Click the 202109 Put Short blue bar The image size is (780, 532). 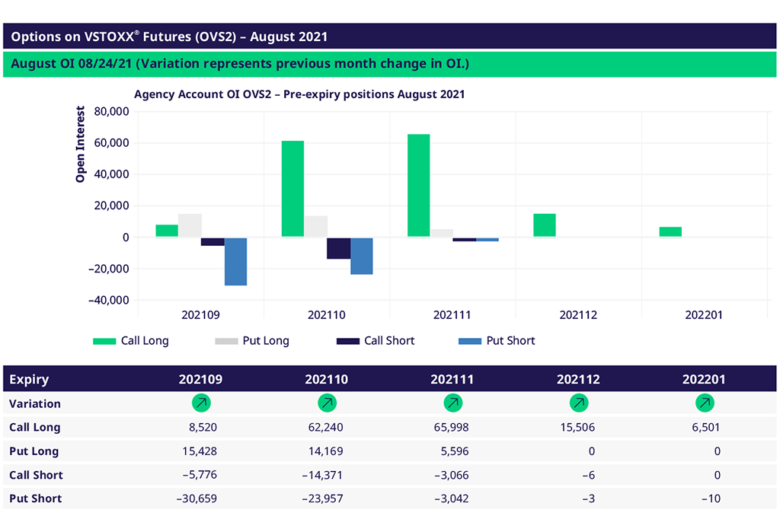pyautogui.click(x=235, y=261)
